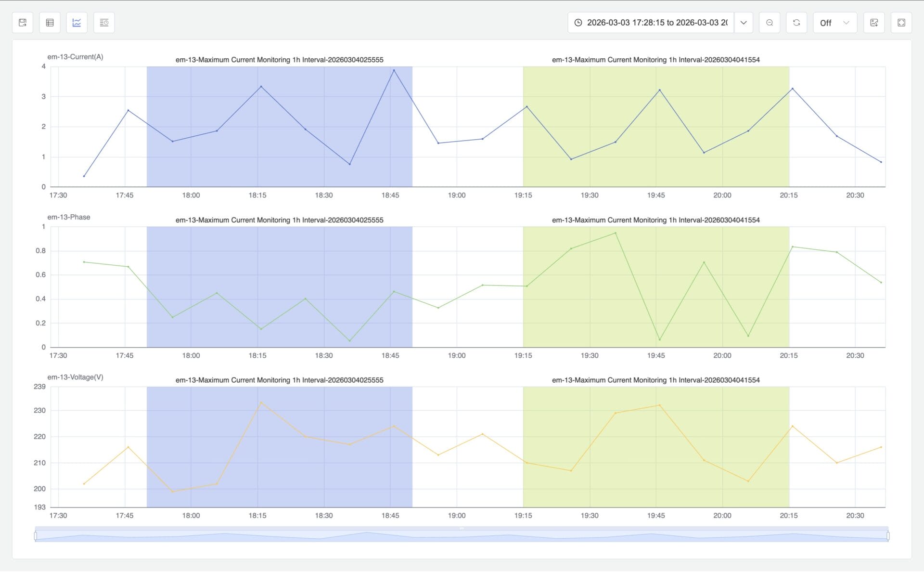Click the blue event region in Current chart

coord(279,154)
